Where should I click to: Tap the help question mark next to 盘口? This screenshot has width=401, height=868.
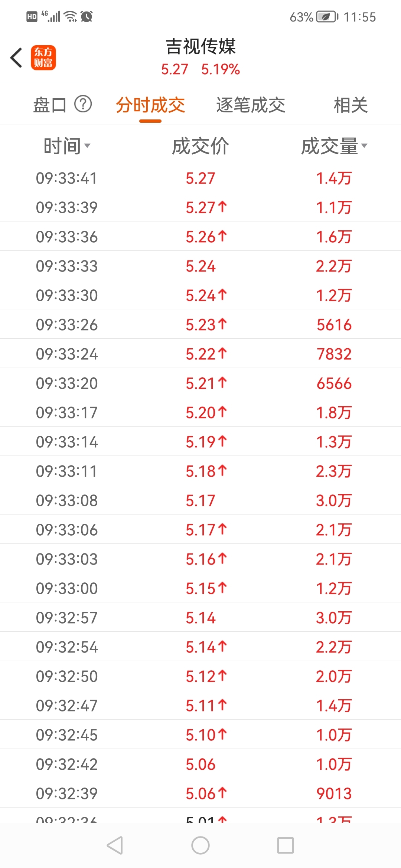(83, 104)
